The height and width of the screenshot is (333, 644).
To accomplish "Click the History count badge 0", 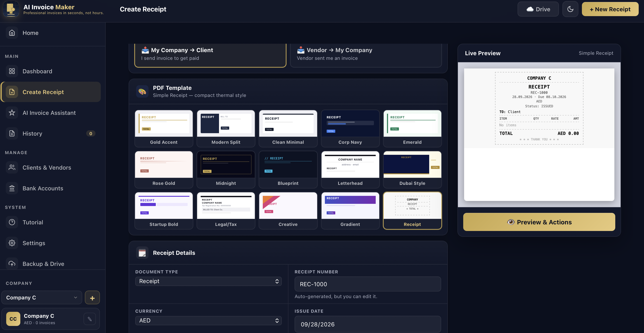I will click(90, 133).
